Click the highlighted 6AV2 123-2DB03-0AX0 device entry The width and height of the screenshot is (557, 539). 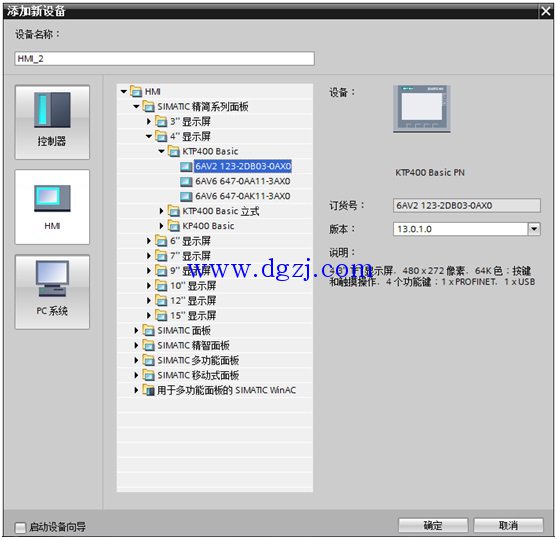coord(243,166)
